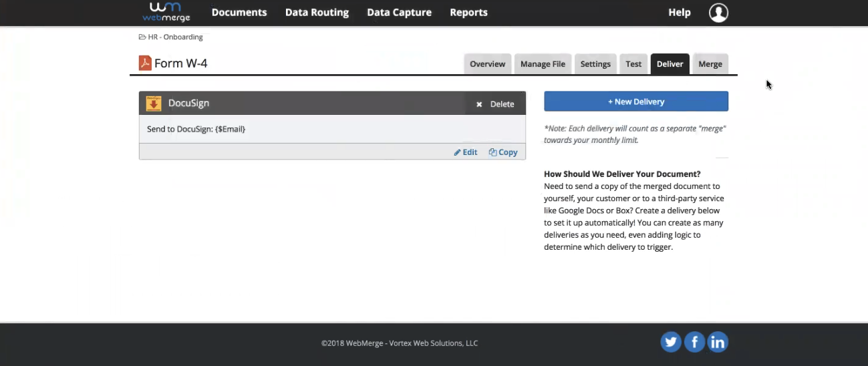Click the WebMerge logo

166,12
